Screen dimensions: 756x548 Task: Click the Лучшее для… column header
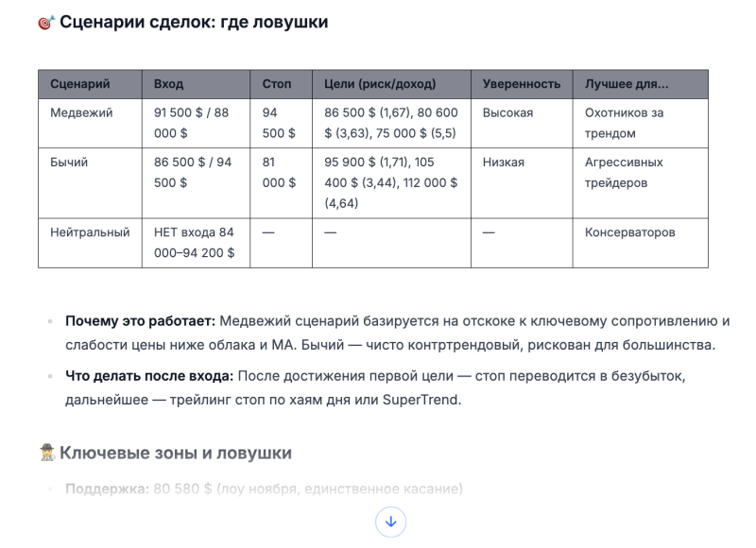(626, 84)
